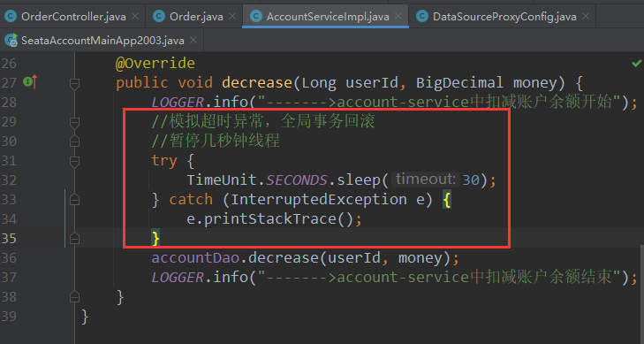This screenshot has width=644, height=344.
Task: Click LOGGER on line 37
Action: point(178,277)
